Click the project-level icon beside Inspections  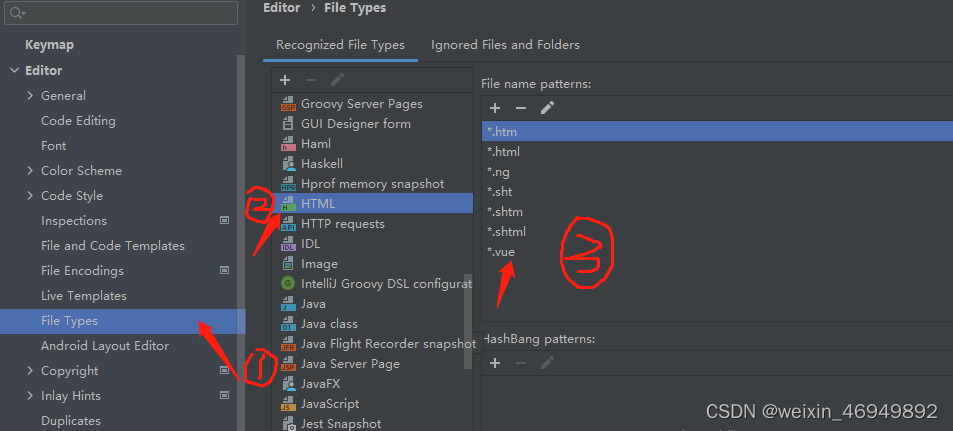coord(224,221)
